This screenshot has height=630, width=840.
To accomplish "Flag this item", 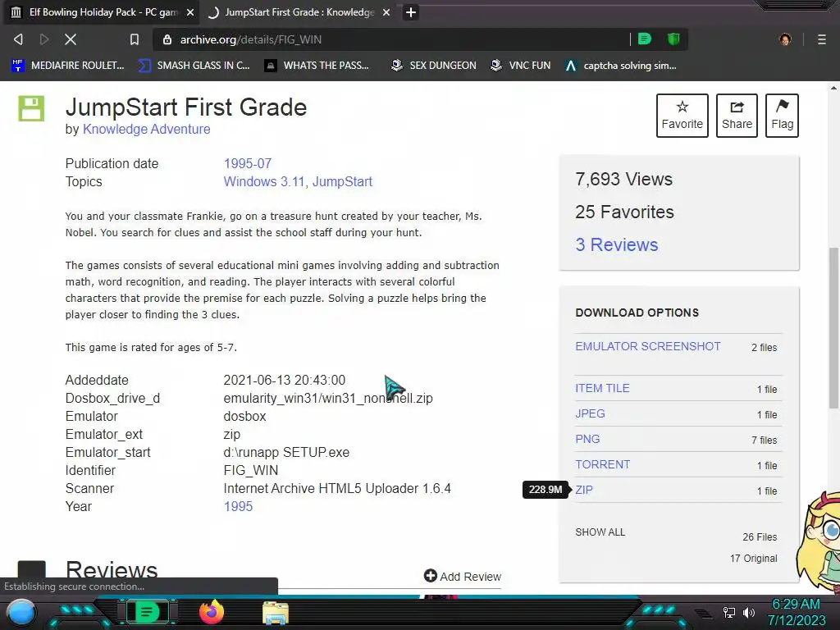I will pos(782,116).
